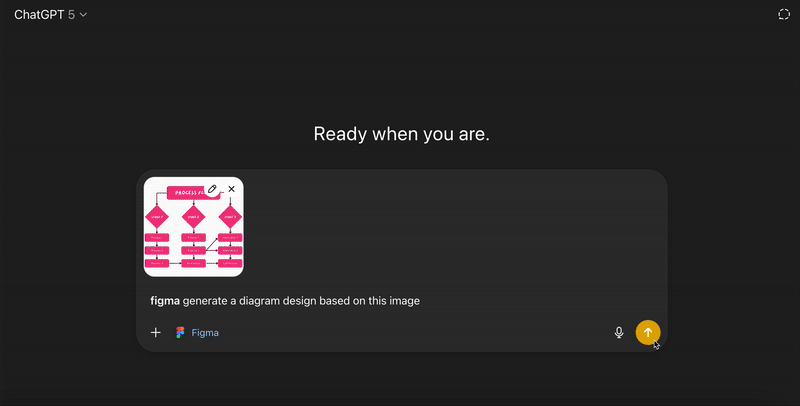The width and height of the screenshot is (800, 406).
Task: Click the 'ChatGPT' text in the header
Action: click(39, 14)
